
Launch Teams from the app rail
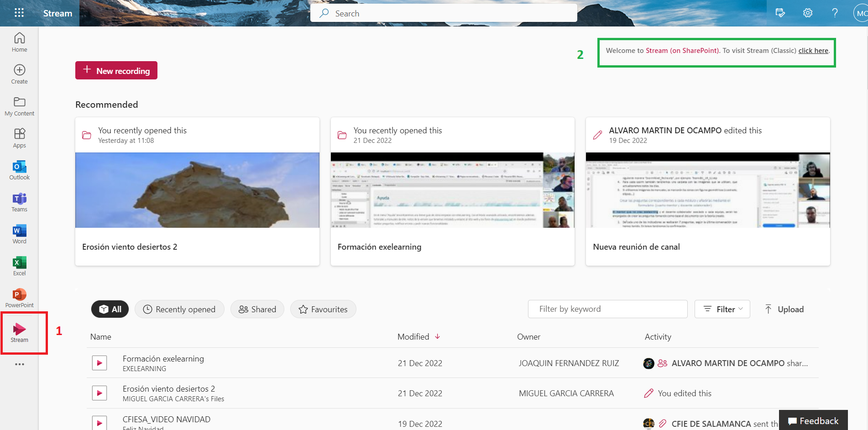pos(19,202)
